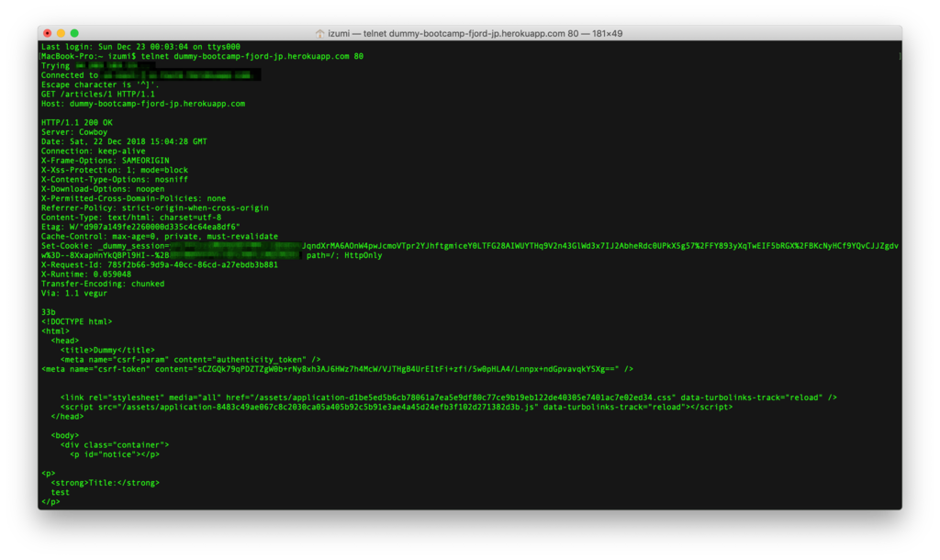Click the '<p id="notice"></p>' line

(x=115, y=454)
